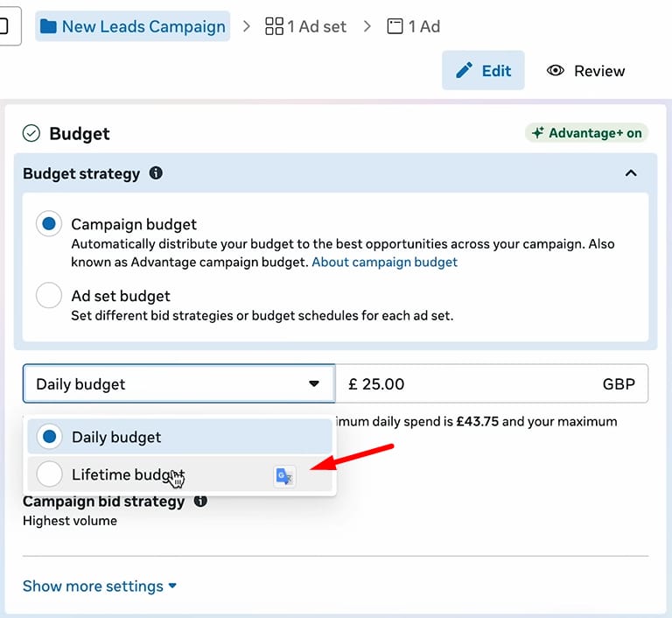Select the Ad set budget radio button
This screenshot has height=618, width=672.
click(x=49, y=296)
